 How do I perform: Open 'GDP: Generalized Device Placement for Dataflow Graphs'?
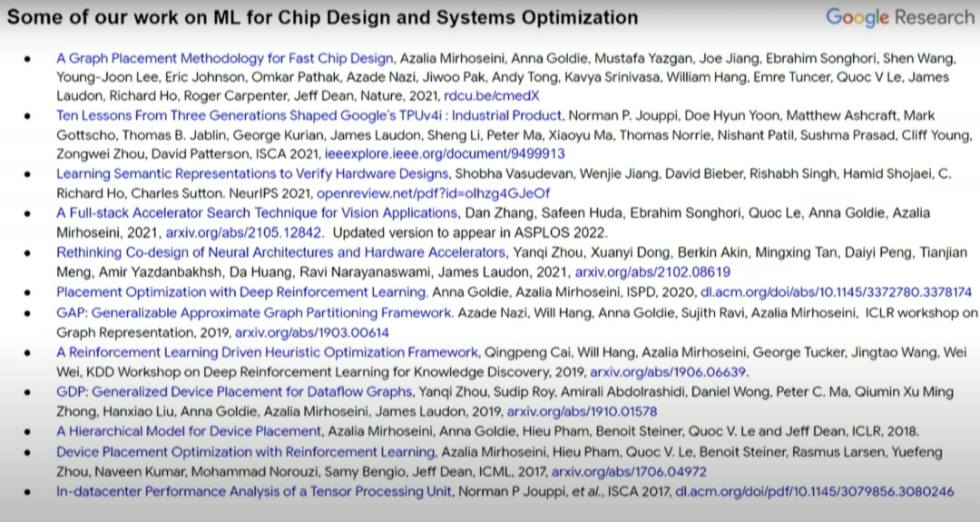coord(234,392)
